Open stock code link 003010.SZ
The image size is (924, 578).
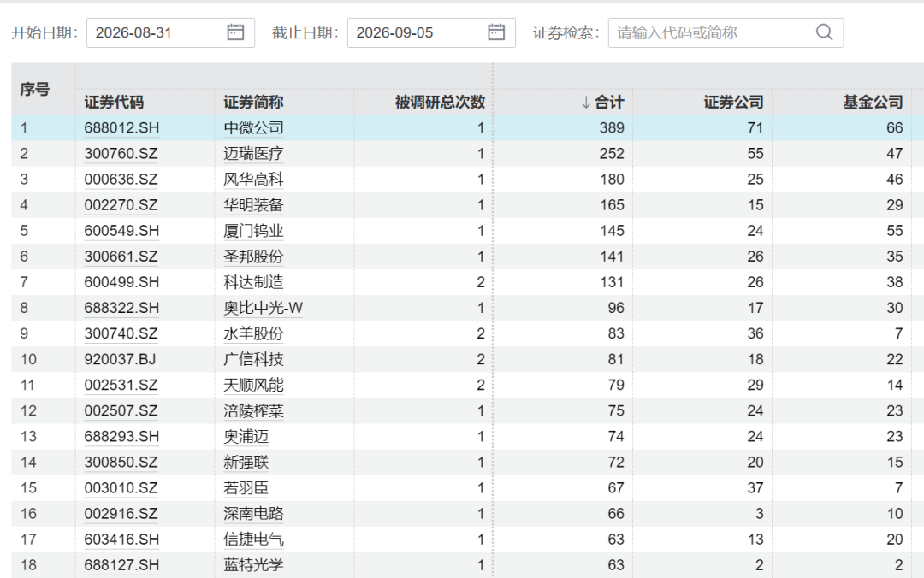coord(121,488)
